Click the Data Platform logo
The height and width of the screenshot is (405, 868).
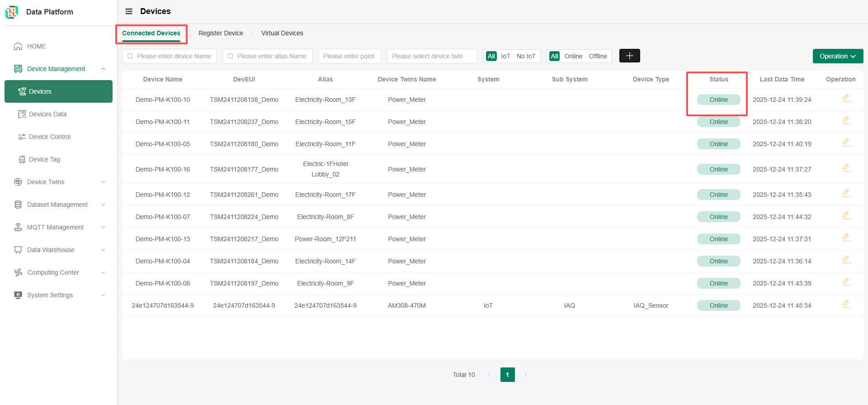[12, 12]
